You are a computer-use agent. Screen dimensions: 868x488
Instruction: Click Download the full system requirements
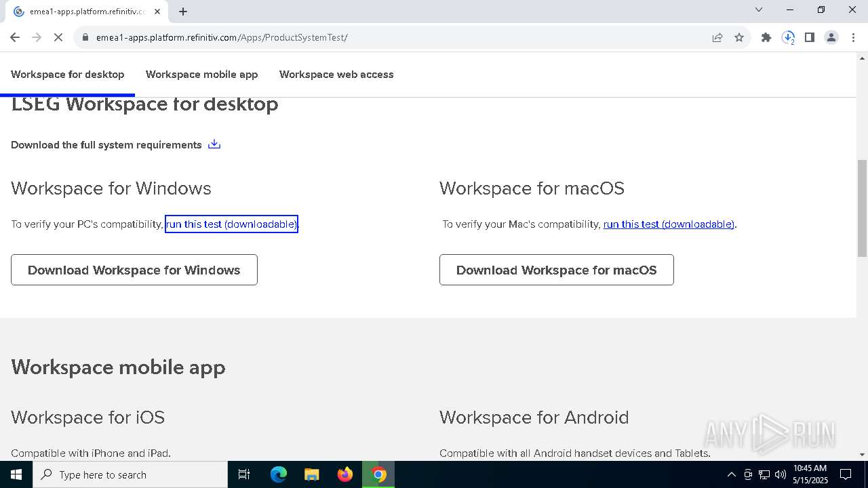tap(106, 145)
